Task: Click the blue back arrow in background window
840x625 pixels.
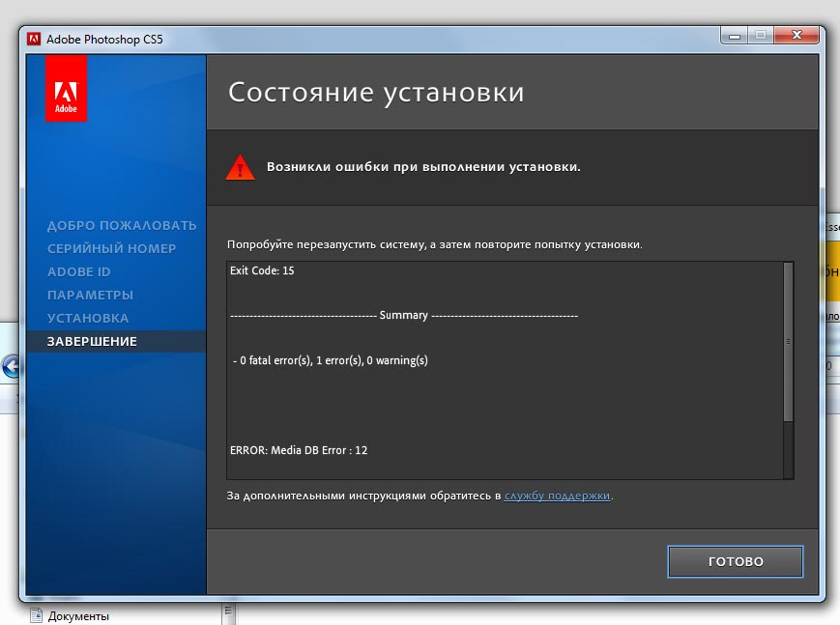Action: (x=11, y=367)
